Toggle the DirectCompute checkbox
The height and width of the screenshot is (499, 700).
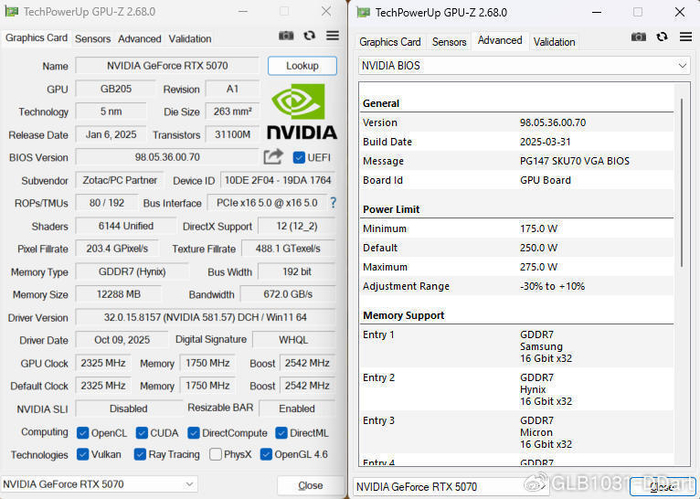193,433
